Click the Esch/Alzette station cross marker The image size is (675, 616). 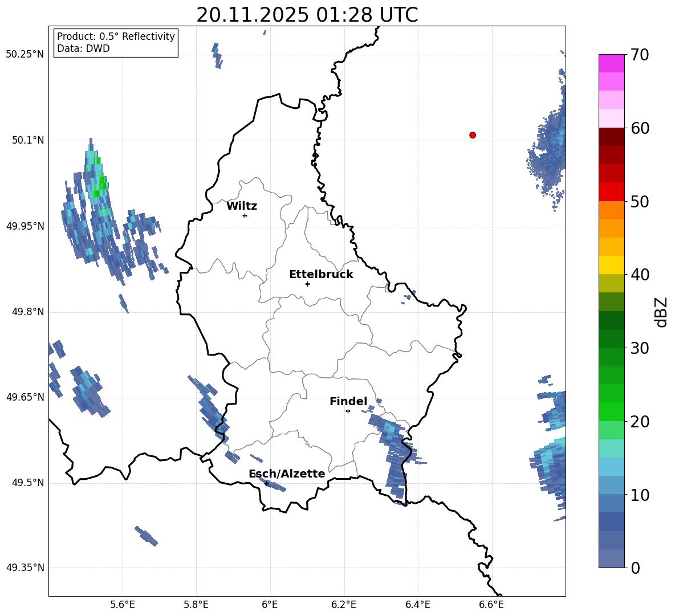tap(266, 483)
